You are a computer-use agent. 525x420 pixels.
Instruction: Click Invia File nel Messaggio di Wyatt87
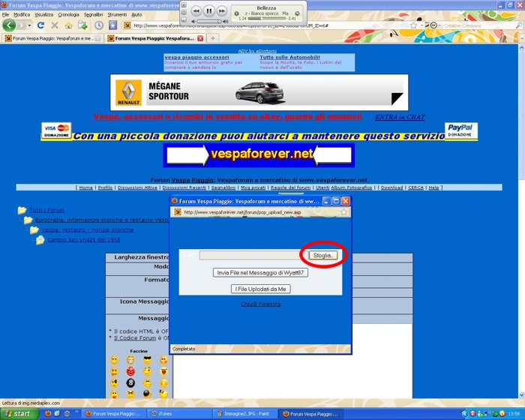click(x=260, y=273)
